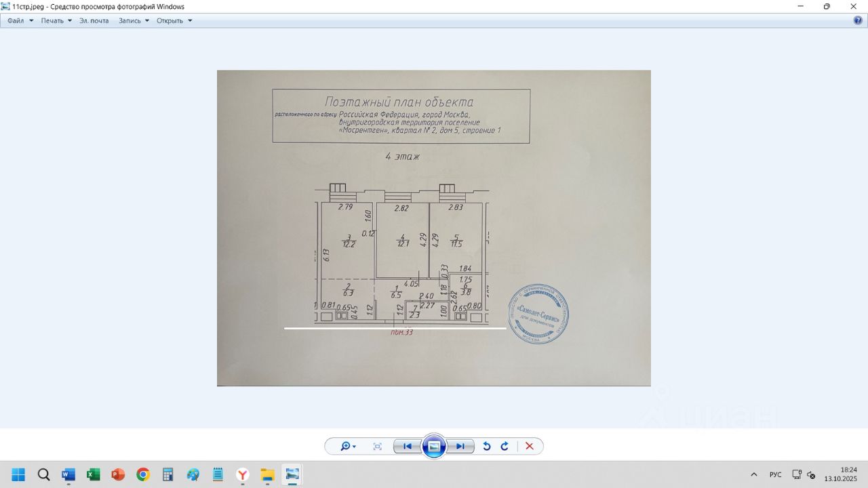Open the globe app on the taskbar
This screenshot has width=868, height=488.
[193, 474]
